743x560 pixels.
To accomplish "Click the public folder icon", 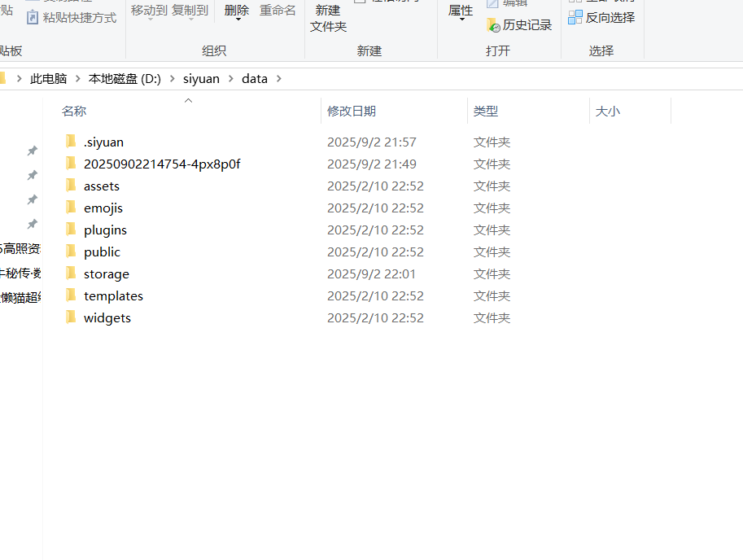I will click(71, 251).
